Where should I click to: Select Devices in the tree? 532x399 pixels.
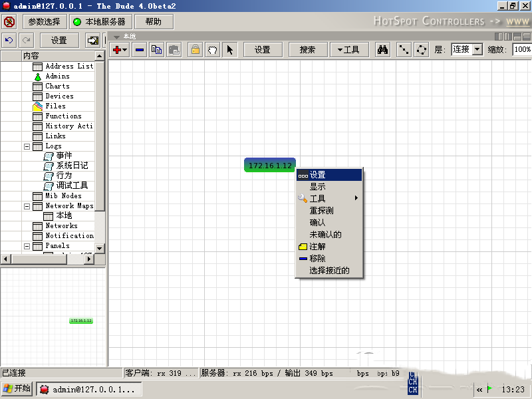point(59,96)
